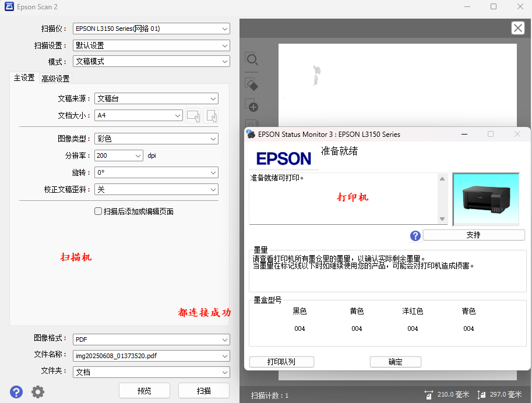This screenshot has width=532, height=403.
Task: Click the 扫描 scan button
Action: point(204,391)
